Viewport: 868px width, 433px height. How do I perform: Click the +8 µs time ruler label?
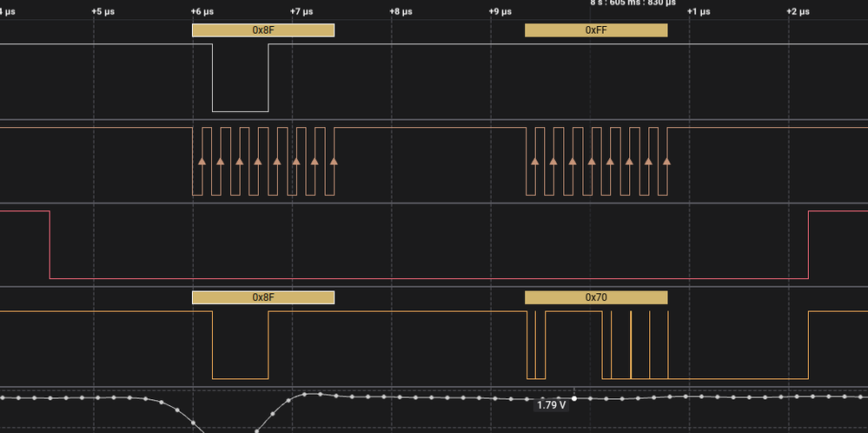click(401, 11)
